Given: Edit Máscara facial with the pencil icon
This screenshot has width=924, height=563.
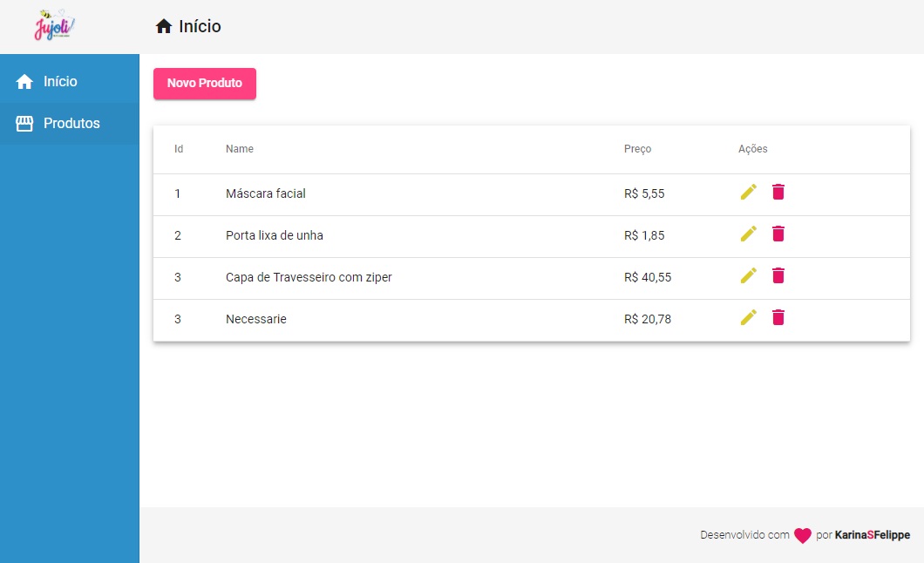Looking at the screenshot, I should click(749, 192).
